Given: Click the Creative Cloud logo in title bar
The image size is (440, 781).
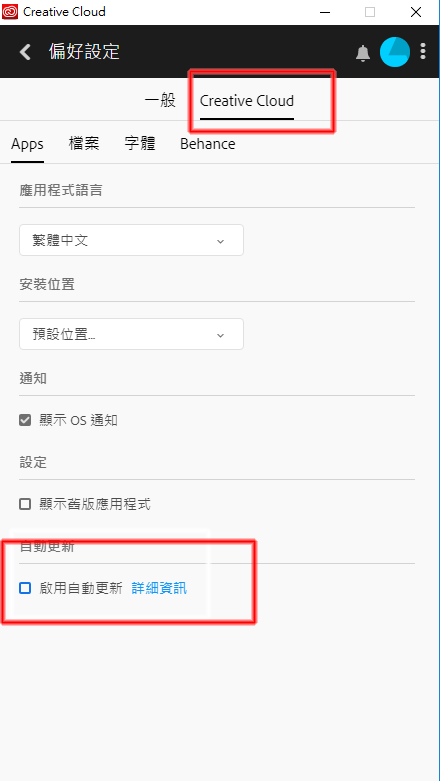Looking at the screenshot, I should tap(9, 12).
